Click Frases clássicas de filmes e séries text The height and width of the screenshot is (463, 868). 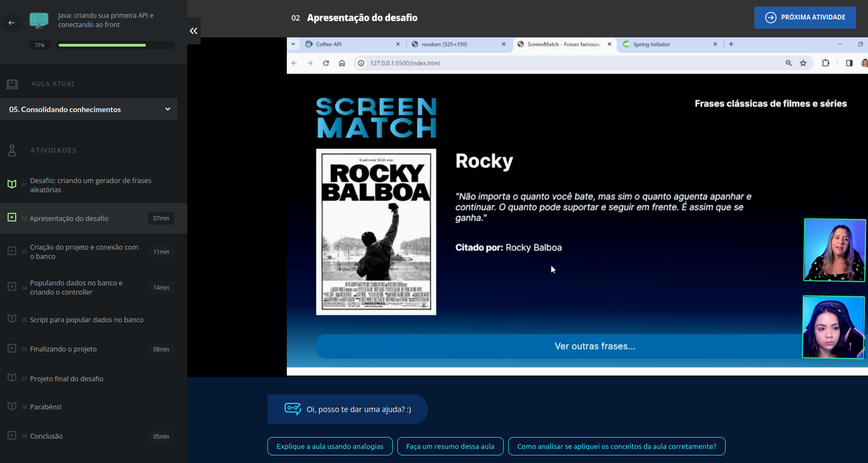pos(771,103)
